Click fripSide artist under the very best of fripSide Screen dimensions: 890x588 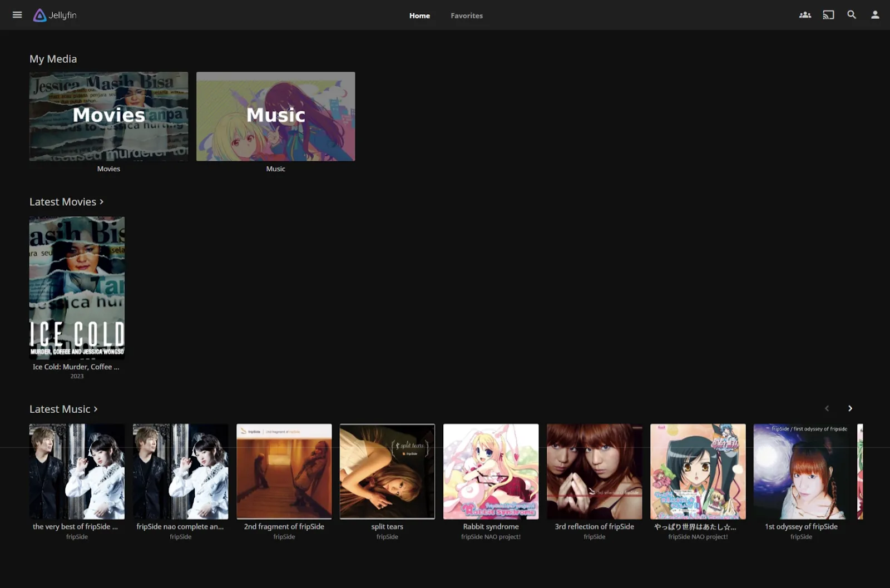click(x=77, y=537)
